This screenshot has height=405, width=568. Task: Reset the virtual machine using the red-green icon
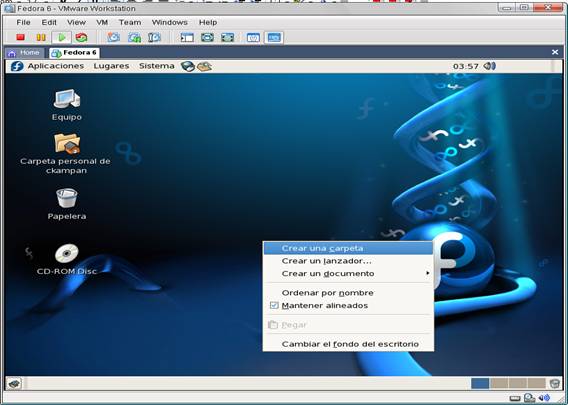82,37
